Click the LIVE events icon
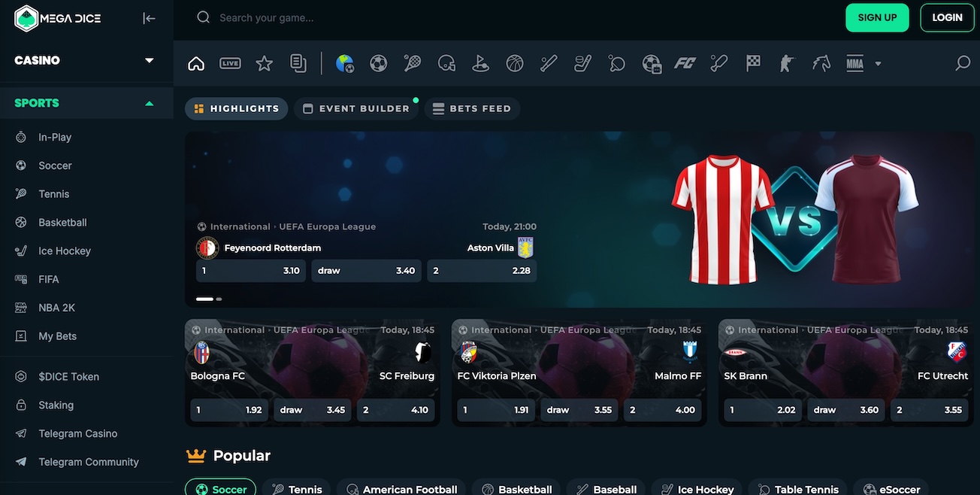 click(230, 63)
